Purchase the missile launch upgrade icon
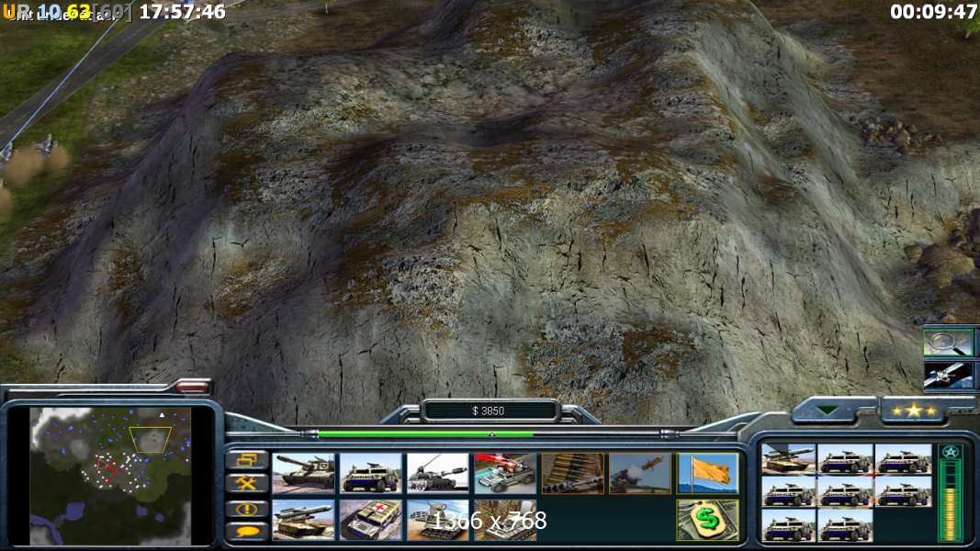Viewport: 980px width, 551px height. point(640,472)
